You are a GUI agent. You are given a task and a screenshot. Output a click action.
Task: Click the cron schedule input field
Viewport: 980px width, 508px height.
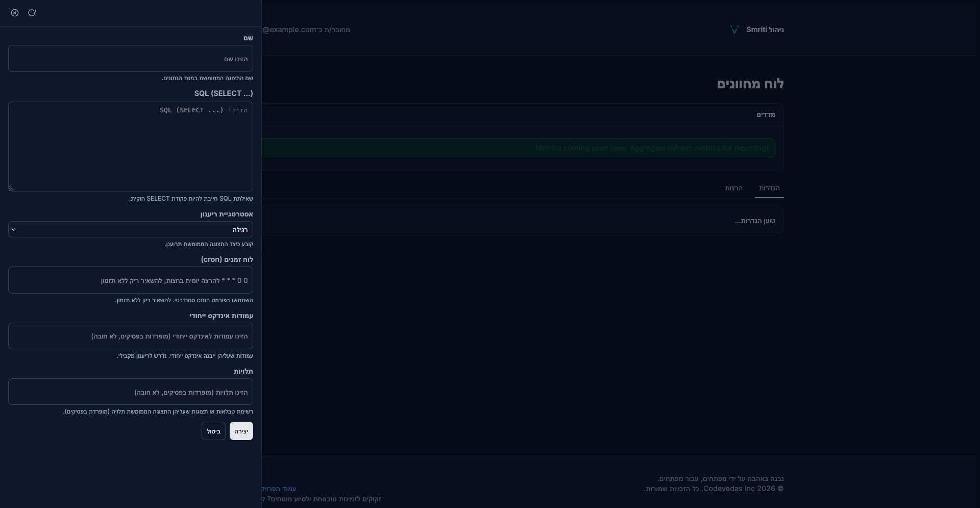tap(131, 280)
